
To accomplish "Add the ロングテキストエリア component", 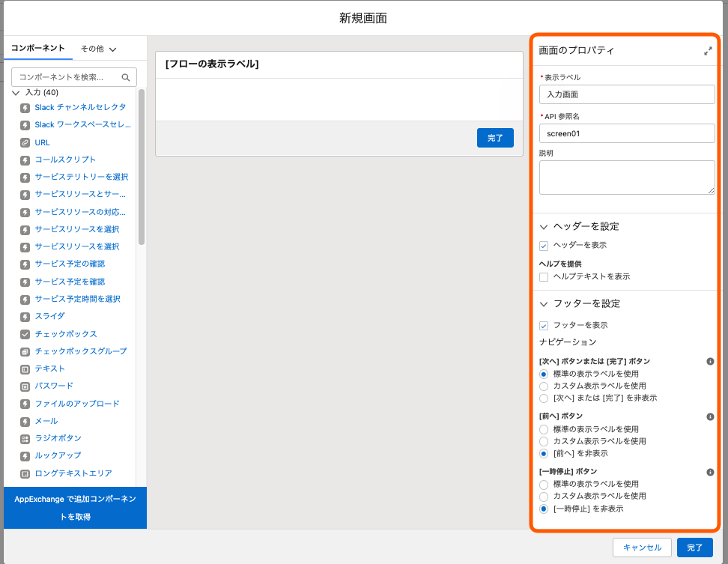I will 73,473.
